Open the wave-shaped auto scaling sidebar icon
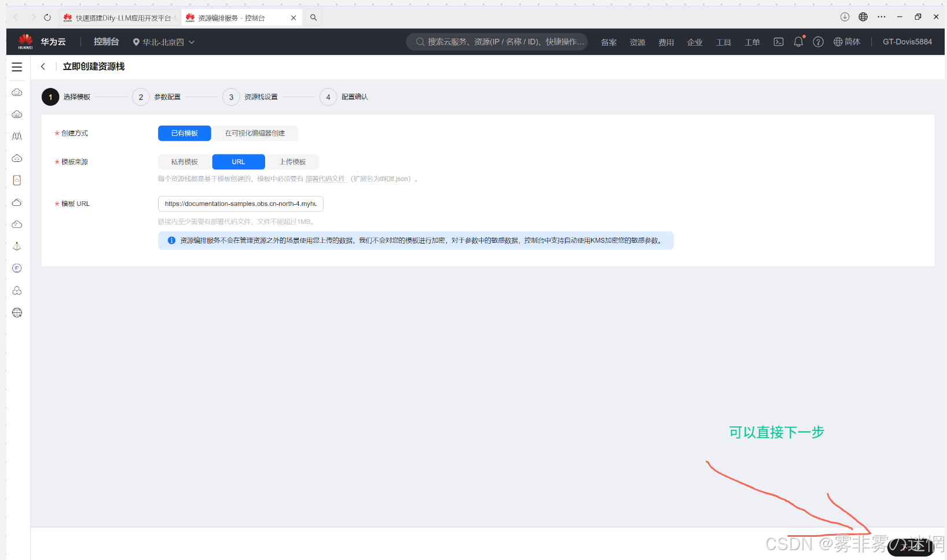The width and height of the screenshot is (947, 560). tap(17, 137)
